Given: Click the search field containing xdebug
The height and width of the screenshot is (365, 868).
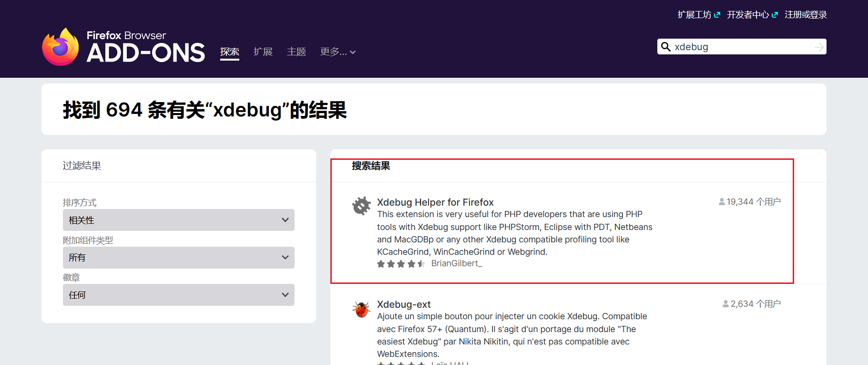Looking at the screenshot, I should tap(742, 47).
